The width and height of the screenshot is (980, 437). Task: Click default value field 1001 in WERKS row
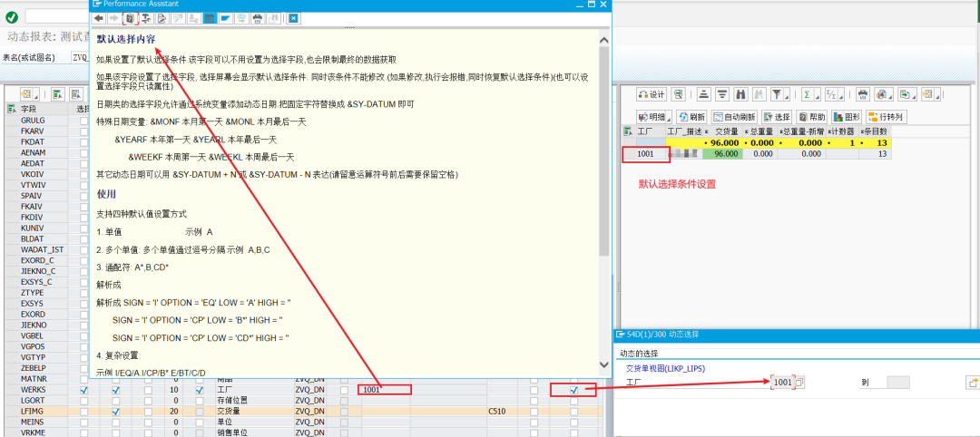386,390
